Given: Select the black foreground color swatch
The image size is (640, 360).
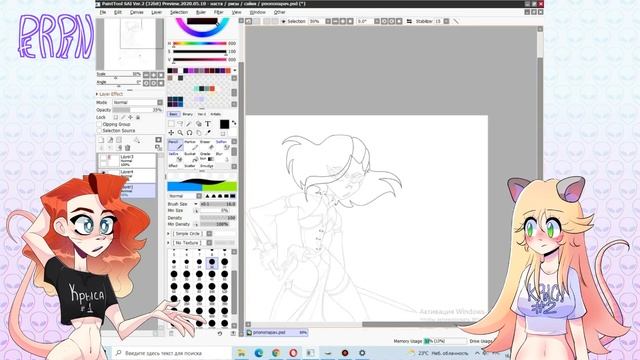Looking at the screenshot, I should click(224, 124).
